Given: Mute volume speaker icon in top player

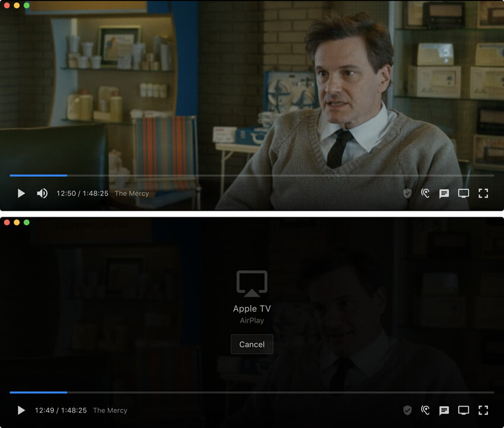Looking at the screenshot, I should (42, 194).
